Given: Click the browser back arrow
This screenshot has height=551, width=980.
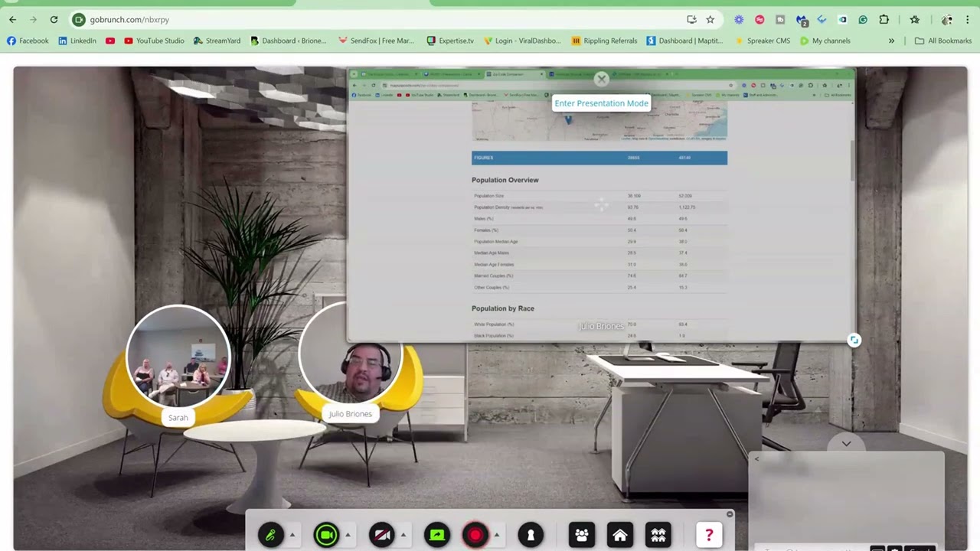Looking at the screenshot, I should (12, 19).
